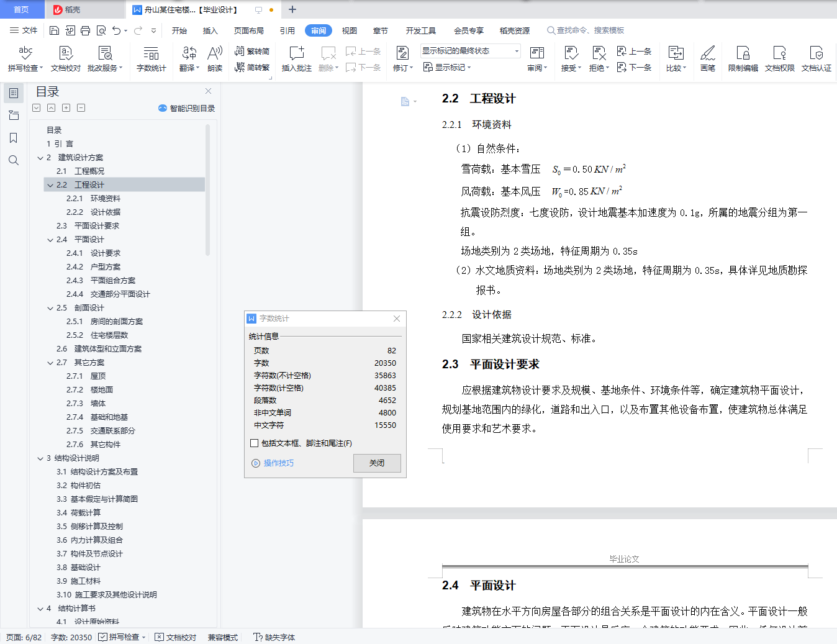Screen dimensions: 837x644
Task: Click the 文档校对 ribbon icon
Action: click(66, 59)
